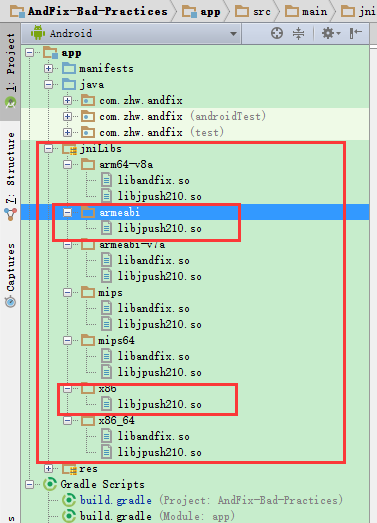Collapse the mips folder
The image size is (377, 523).
click(67, 293)
